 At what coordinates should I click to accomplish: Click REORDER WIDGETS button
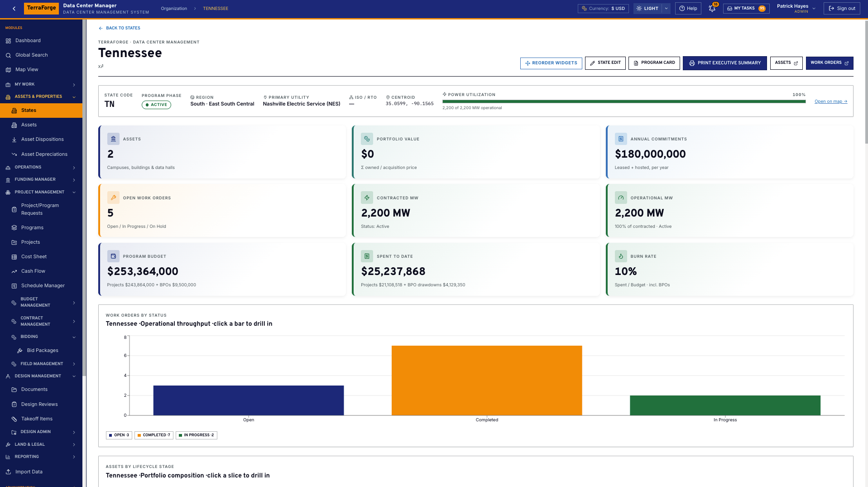(x=551, y=63)
